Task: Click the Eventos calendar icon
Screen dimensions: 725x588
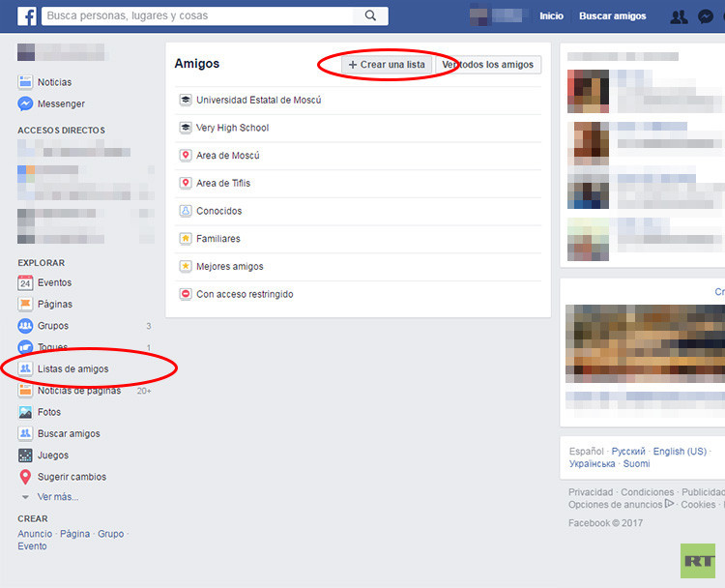Action: click(x=25, y=282)
